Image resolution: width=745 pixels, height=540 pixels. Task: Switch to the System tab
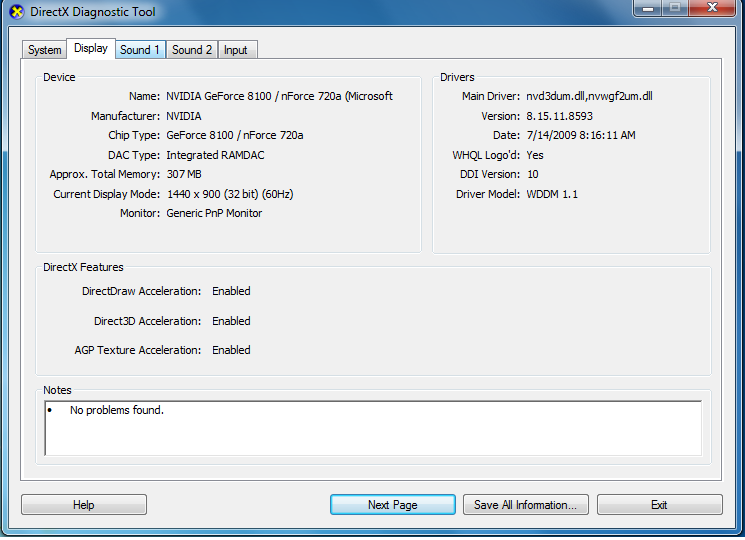(45, 50)
